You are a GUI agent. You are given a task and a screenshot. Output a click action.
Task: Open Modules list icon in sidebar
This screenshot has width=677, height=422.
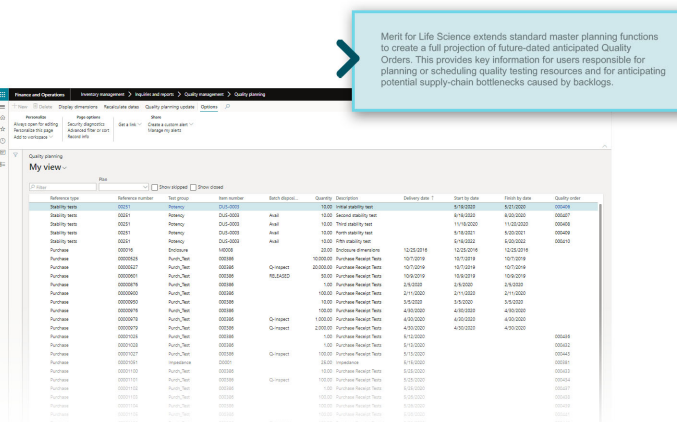click(3, 164)
